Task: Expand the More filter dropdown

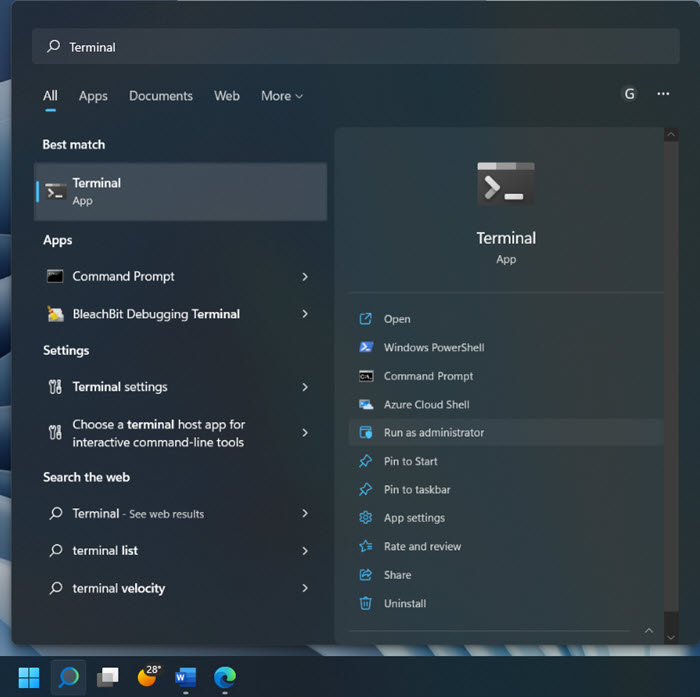Action: pyautogui.click(x=281, y=96)
